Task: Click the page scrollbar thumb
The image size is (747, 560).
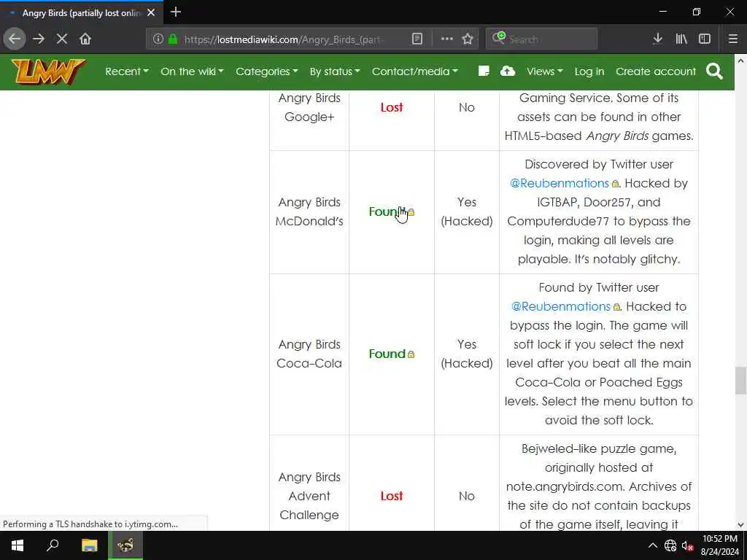Action: point(740,380)
